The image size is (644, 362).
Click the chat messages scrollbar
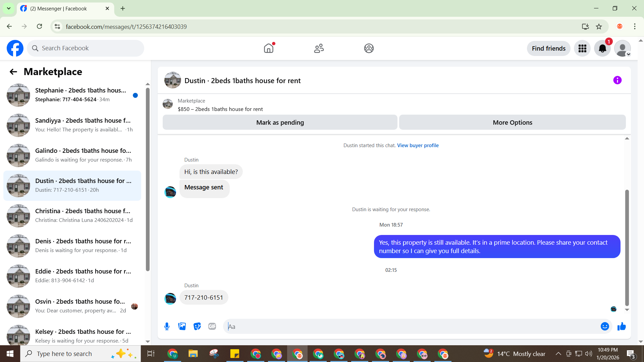click(627, 248)
